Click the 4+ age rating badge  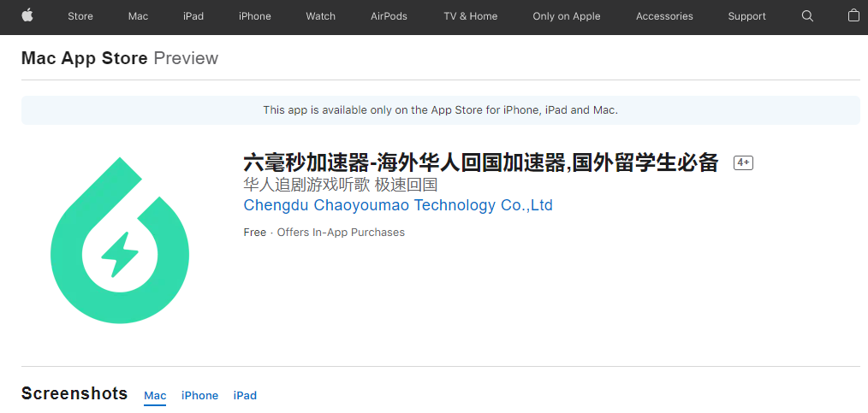point(743,162)
